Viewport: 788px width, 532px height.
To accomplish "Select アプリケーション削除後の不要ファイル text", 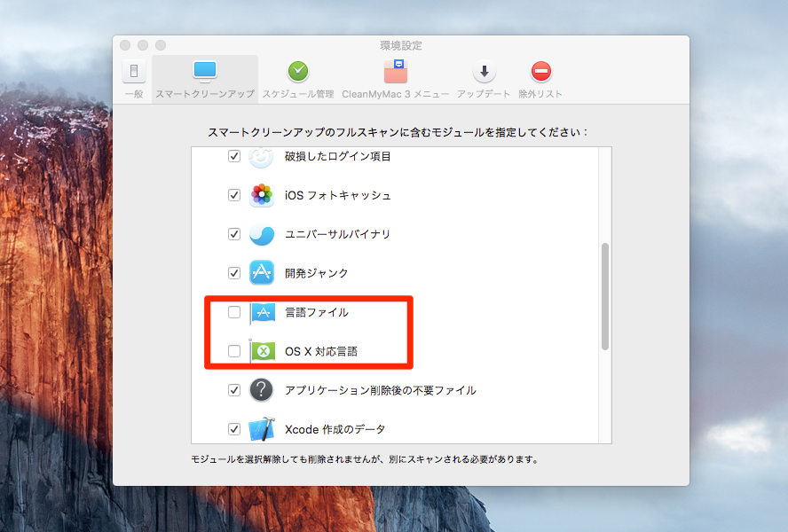I will point(381,390).
